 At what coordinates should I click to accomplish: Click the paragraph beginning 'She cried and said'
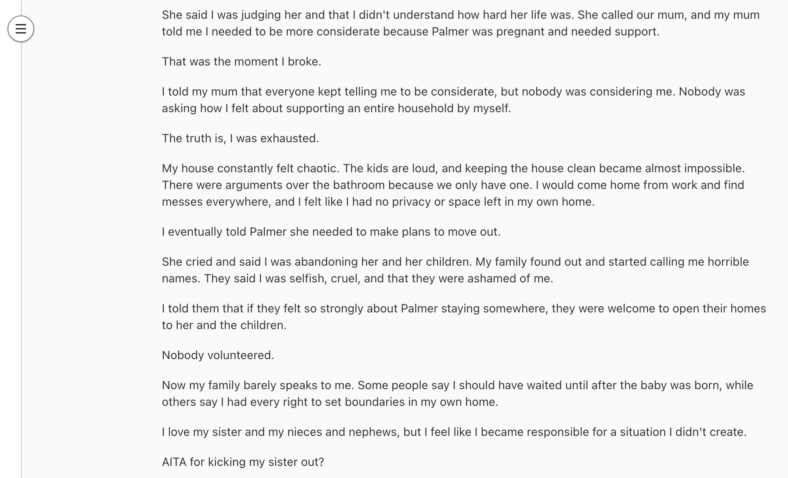coord(455,270)
